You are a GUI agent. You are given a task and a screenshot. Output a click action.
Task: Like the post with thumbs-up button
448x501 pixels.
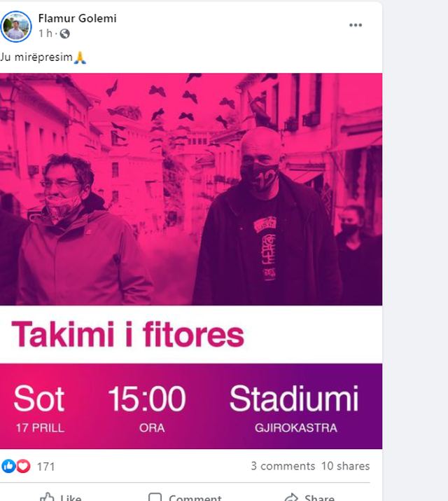click(61, 497)
